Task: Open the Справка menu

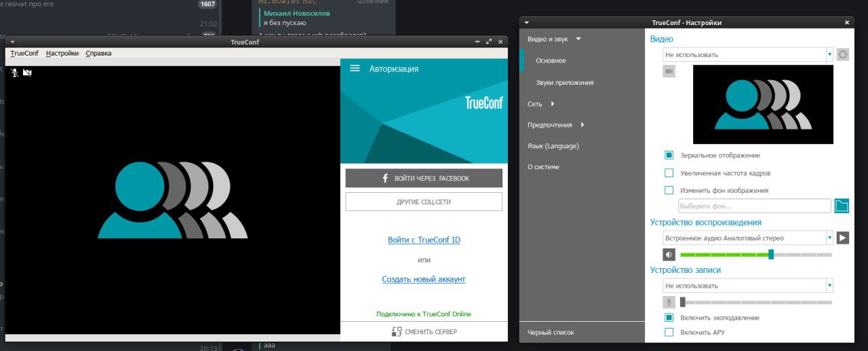Action: coord(98,53)
